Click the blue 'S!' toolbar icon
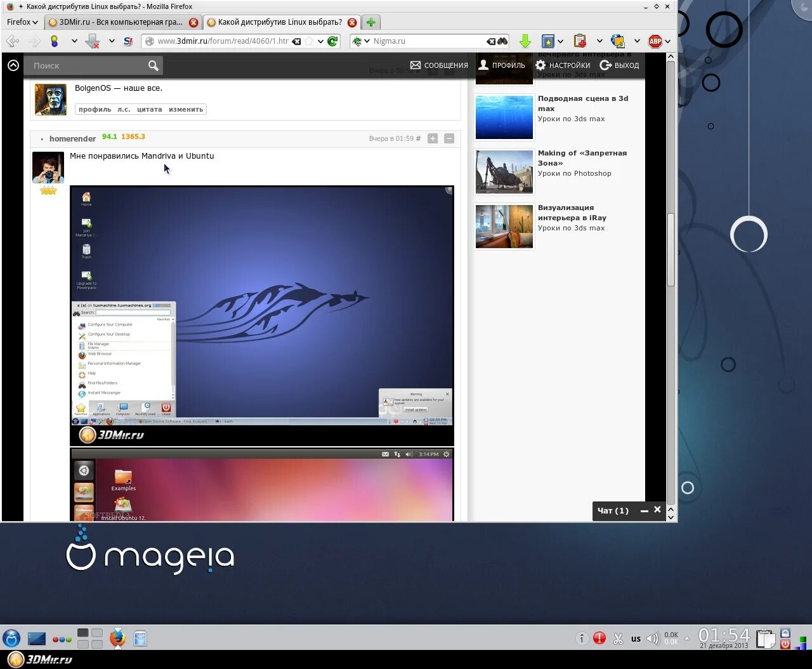Image resolution: width=812 pixels, height=669 pixels. coord(128,41)
